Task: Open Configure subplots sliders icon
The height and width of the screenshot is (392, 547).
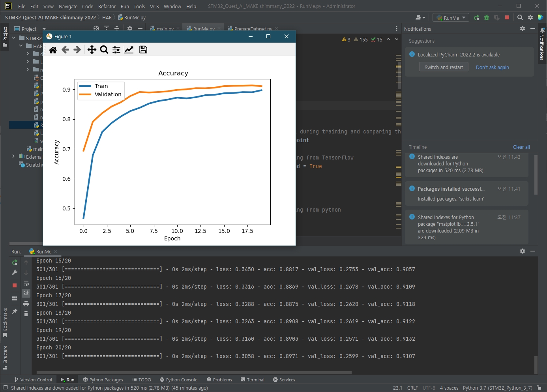Action: [116, 49]
